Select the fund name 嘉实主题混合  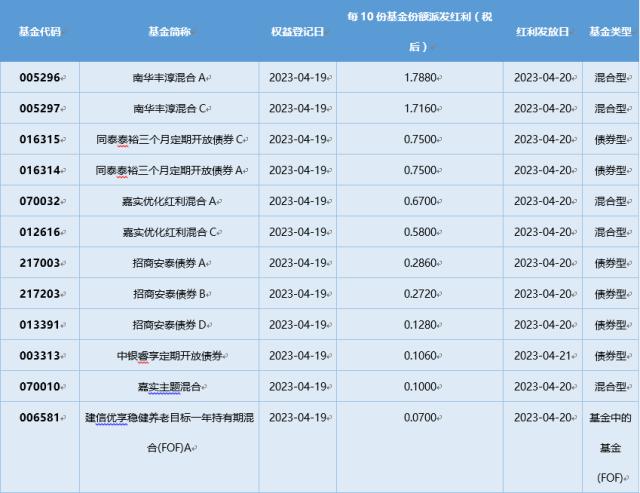[169, 386]
